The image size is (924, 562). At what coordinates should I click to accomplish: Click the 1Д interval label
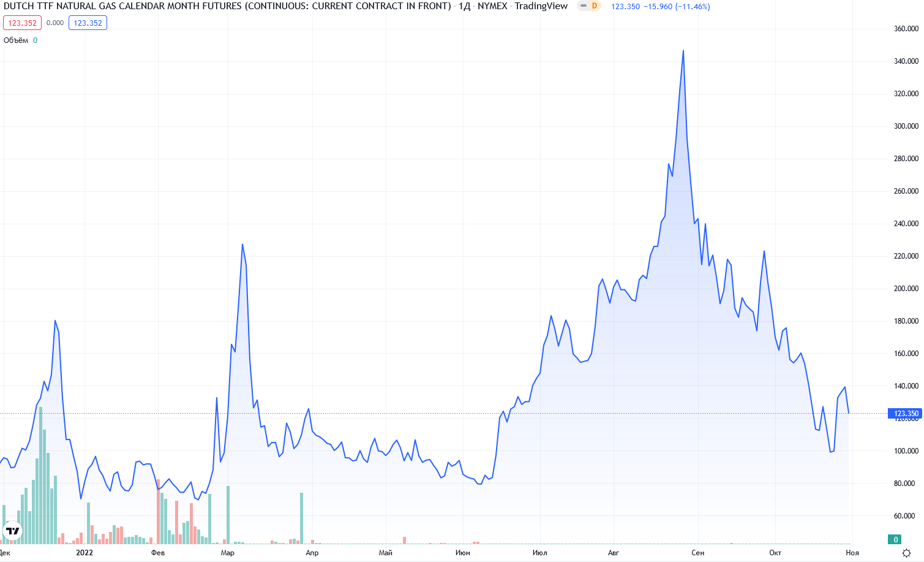click(x=464, y=6)
